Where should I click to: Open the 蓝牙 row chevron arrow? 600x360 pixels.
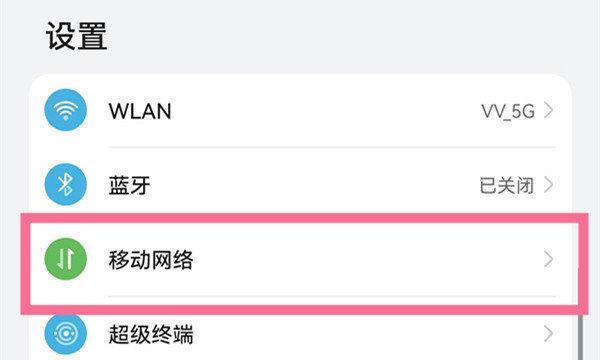[549, 185]
